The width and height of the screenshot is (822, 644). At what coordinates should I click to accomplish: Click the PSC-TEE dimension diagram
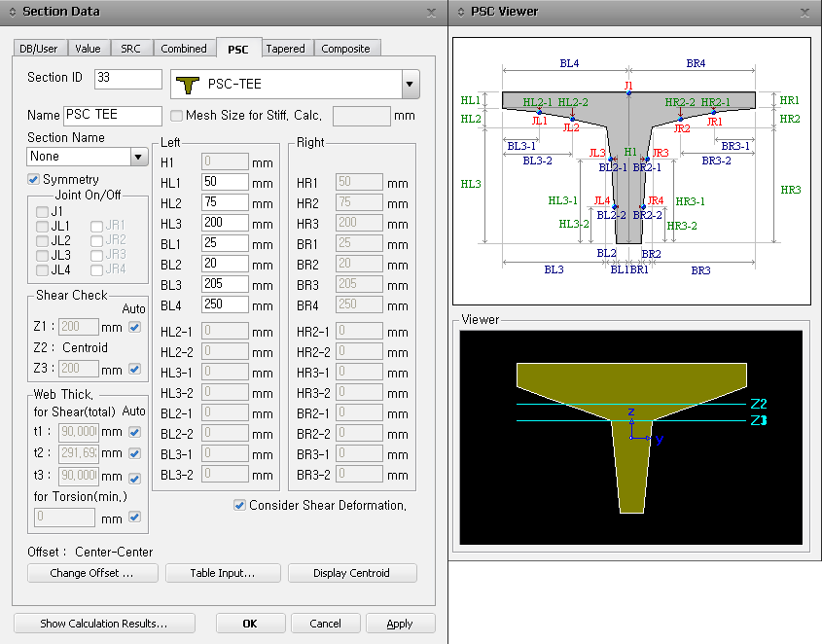point(631,171)
